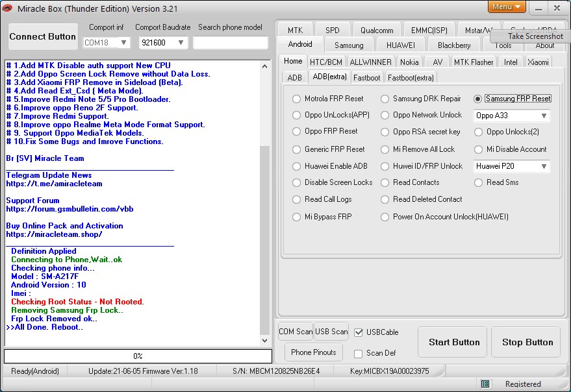The height and width of the screenshot is (392, 571).
Task: Select Power On Account Unlock(HUAWEI) option
Action: (444, 217)
